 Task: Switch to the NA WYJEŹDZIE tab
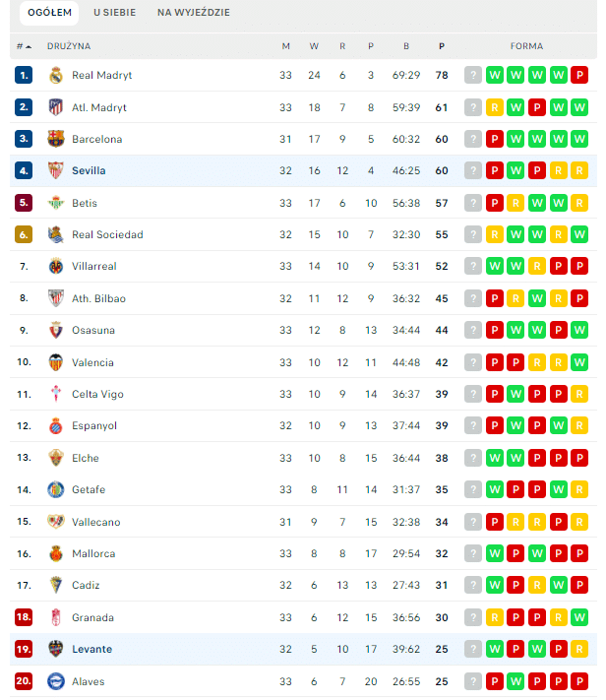pyautogui.click(x=194, y=13)
